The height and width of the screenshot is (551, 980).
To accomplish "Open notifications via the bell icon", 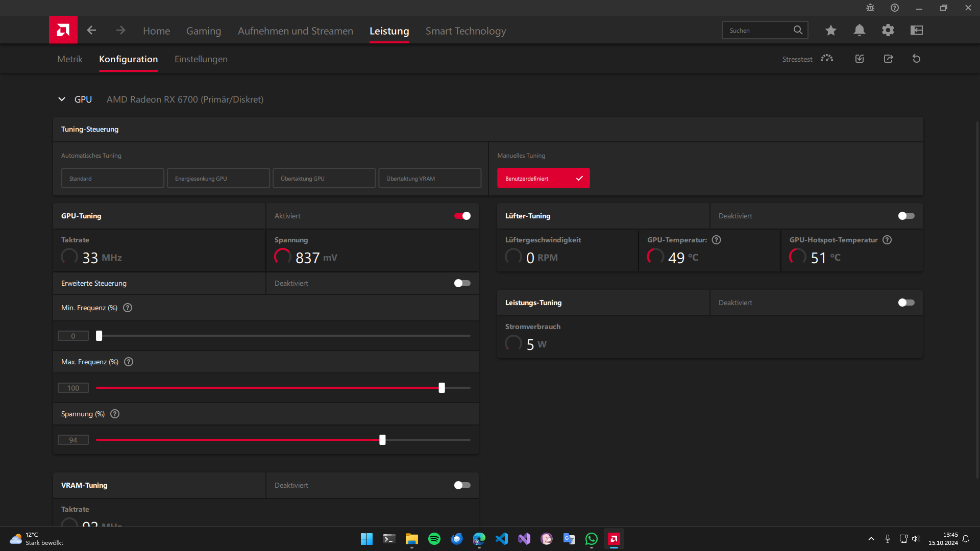I will coord(859,31).
